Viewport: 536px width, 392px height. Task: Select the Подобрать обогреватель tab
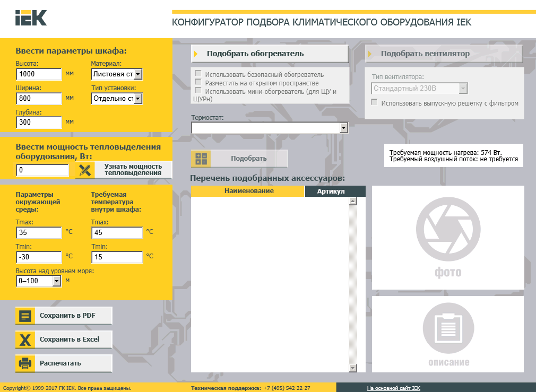pyautogui.click(x=270, y=54)
